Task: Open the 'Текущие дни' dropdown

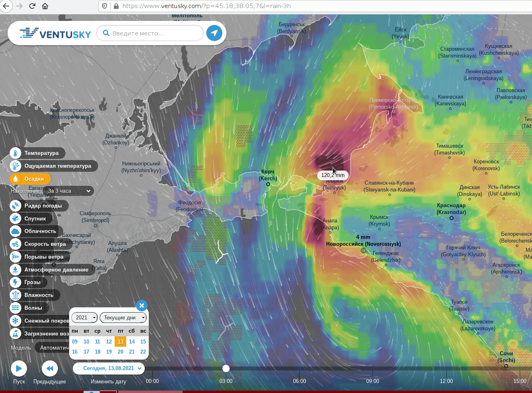Action: pos(123,318)
